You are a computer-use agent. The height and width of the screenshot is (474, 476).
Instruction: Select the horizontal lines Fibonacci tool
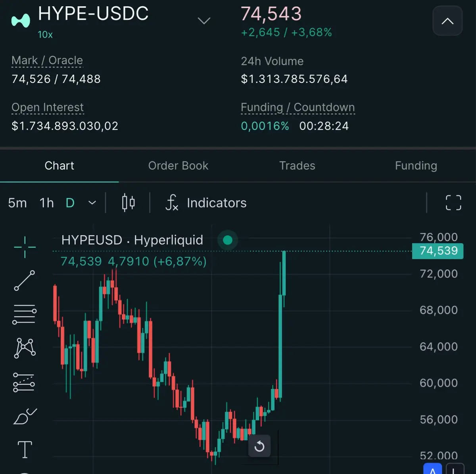click(x=25, y=314)
